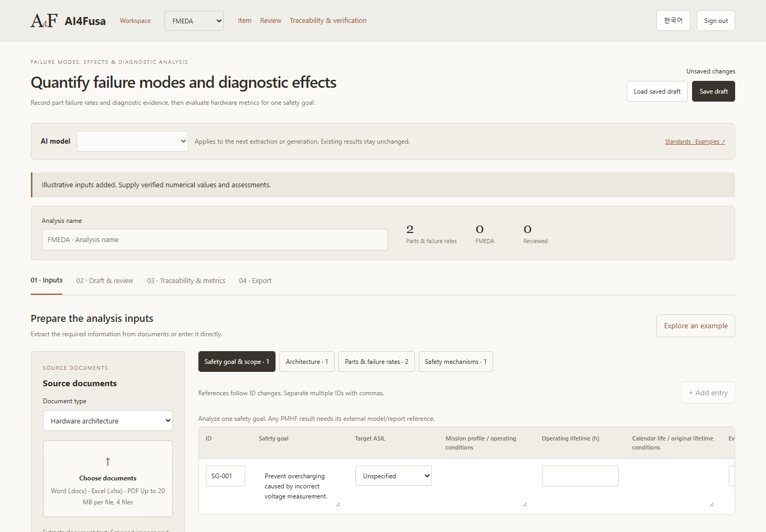Viewport: 766px width, 532px height.
Task: Click the Add entry button
Action: (x=708, y=393)
